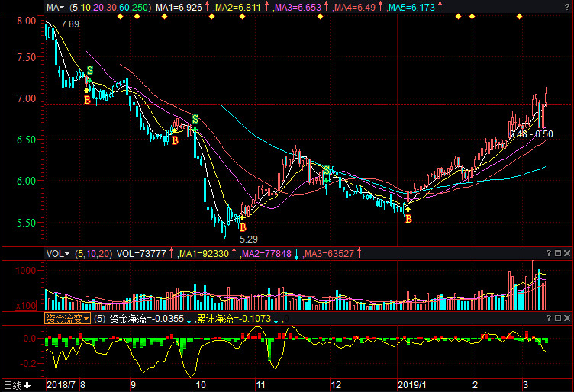
Task: Select the MA1=6.926 legend value
Action: [x=179, y=7]
